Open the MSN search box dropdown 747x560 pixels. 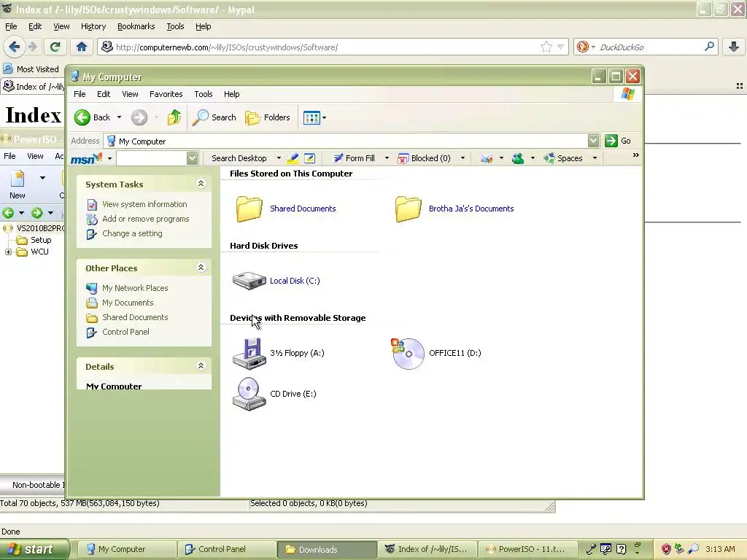click(x=192, y=158)
